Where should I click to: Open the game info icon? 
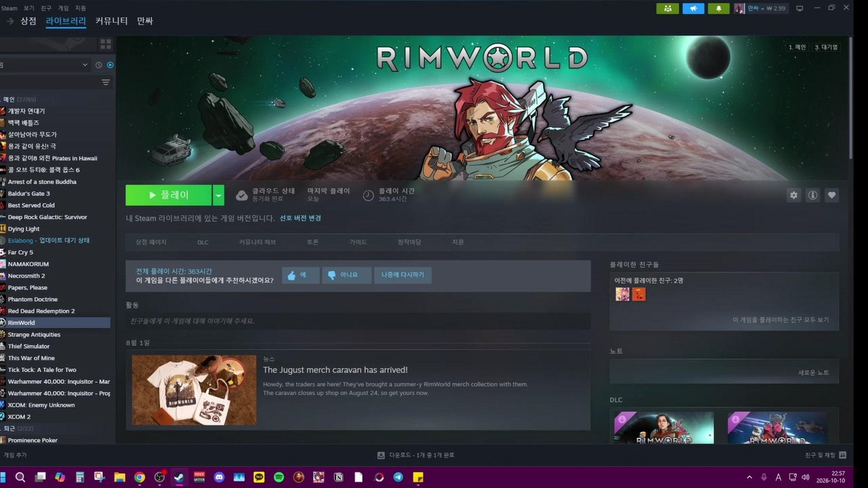[x=813, y=195]
